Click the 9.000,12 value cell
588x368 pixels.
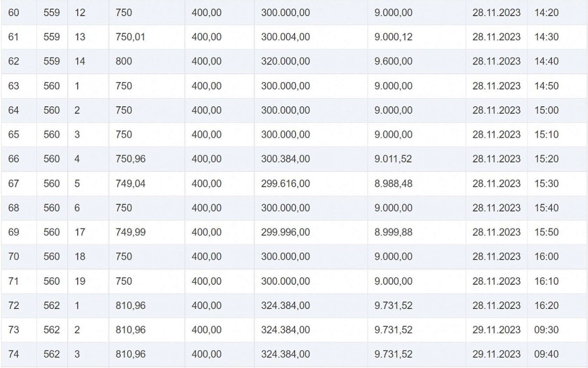(393, 37)
